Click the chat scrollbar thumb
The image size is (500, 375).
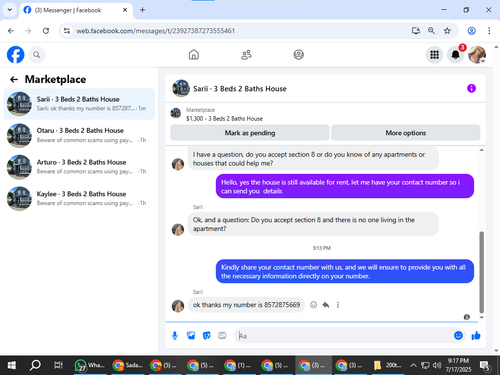[x=481, y=272]
